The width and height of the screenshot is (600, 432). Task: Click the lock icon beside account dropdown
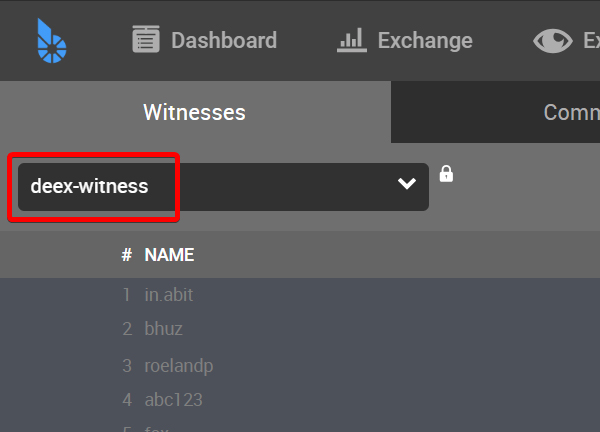coord(447,174)
